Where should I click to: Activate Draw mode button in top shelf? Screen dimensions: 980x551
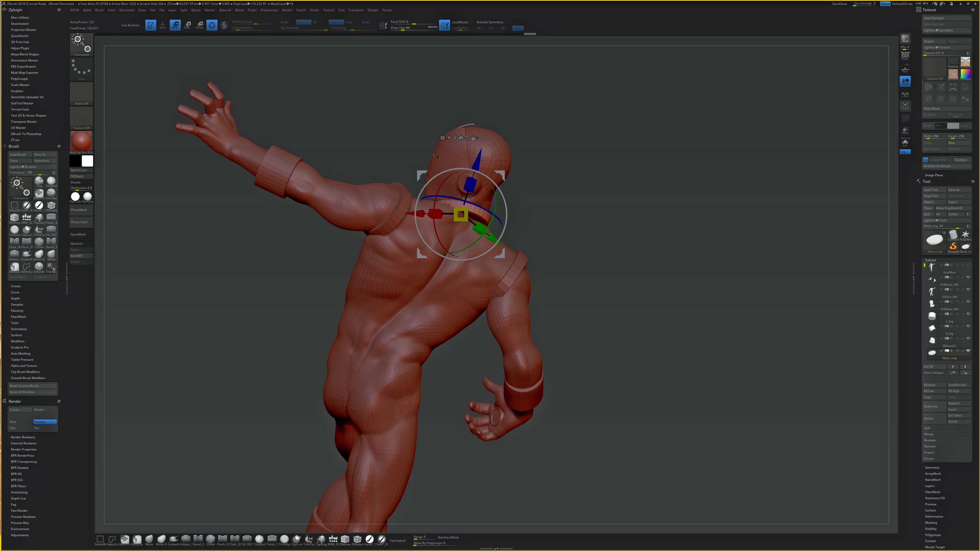[162, 25]
